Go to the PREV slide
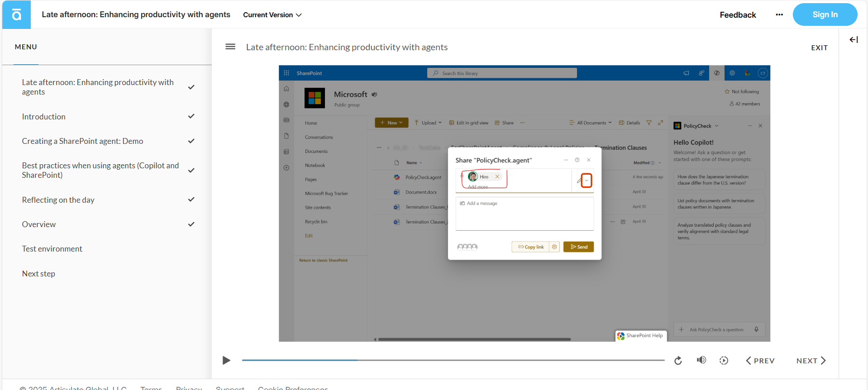Image resolution: width=868 pixels, height=390 pixels. [x=760, y=361]
